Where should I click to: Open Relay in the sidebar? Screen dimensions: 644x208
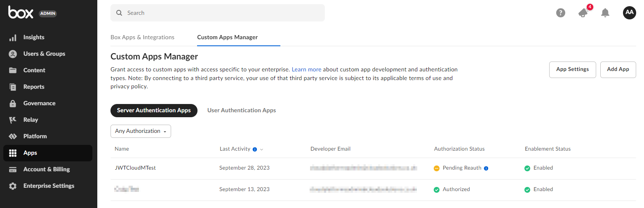31,120
